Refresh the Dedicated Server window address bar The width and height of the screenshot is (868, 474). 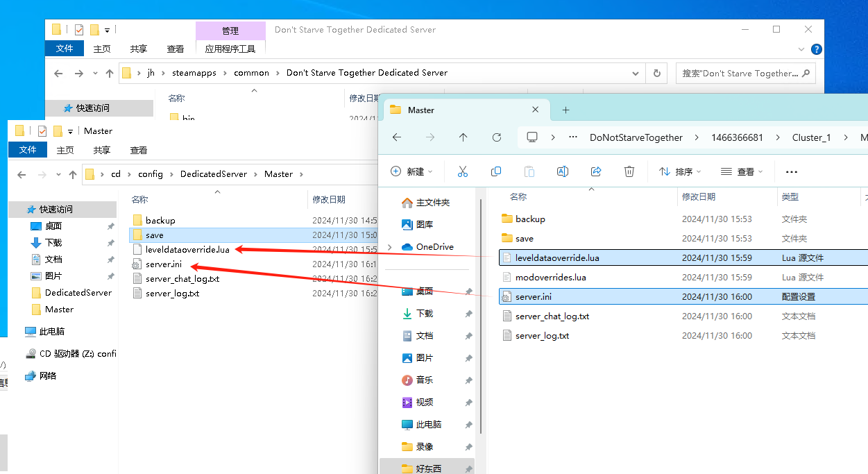(656, 73)
